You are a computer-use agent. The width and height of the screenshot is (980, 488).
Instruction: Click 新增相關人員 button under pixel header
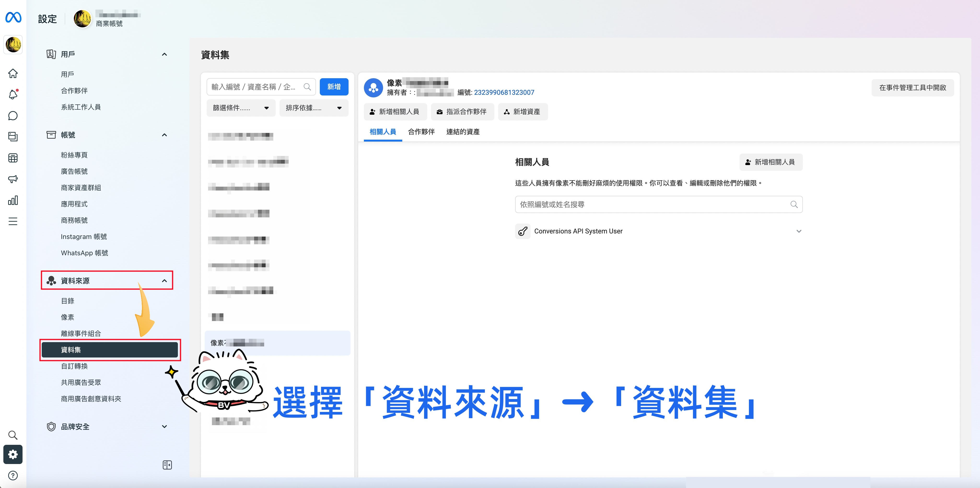(395, 112)
